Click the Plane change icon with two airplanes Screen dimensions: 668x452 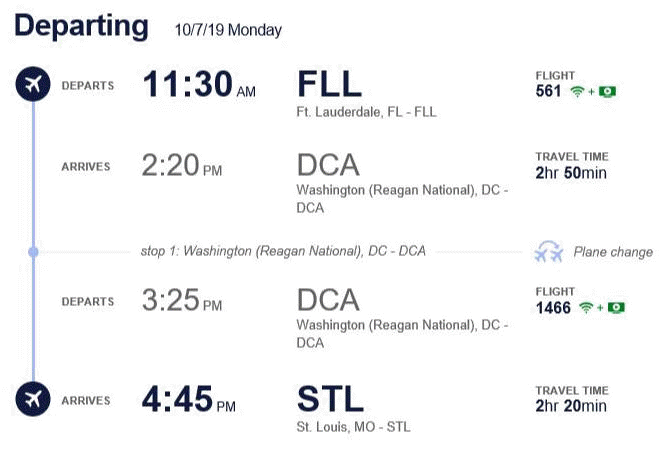tap(549, 251)
